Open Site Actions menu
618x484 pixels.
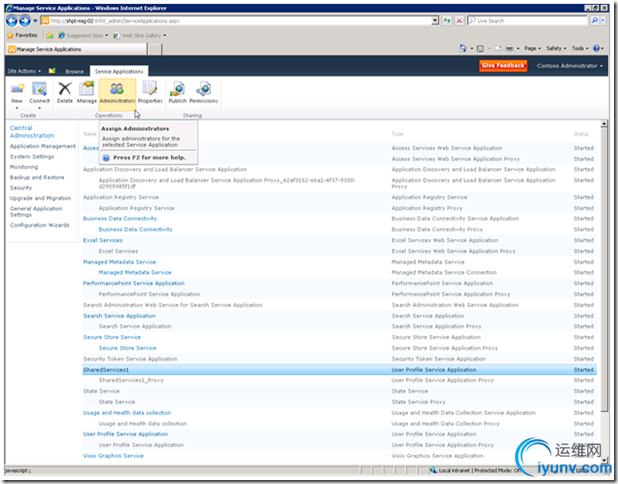[x=24, y=71]
